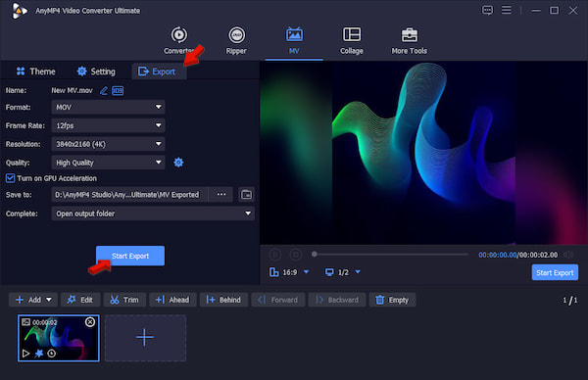Click the Ahead button
The height and width of the screenshot is (380, 588).
pyautogui.click(x=172, y=300)
